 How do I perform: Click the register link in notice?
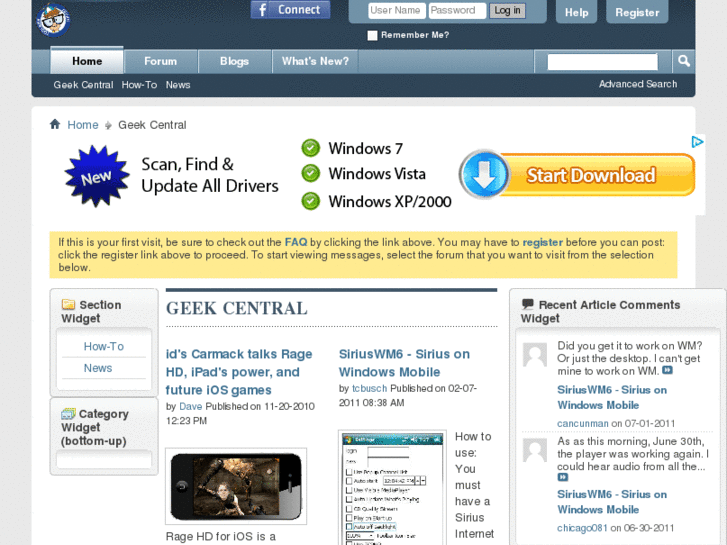(x=542, y=242)
